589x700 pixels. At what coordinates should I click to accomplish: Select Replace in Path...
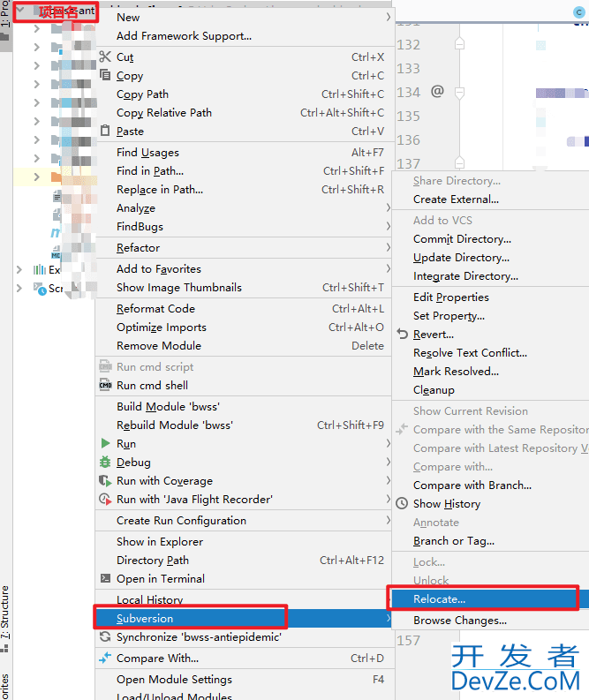tap(245, 189)
